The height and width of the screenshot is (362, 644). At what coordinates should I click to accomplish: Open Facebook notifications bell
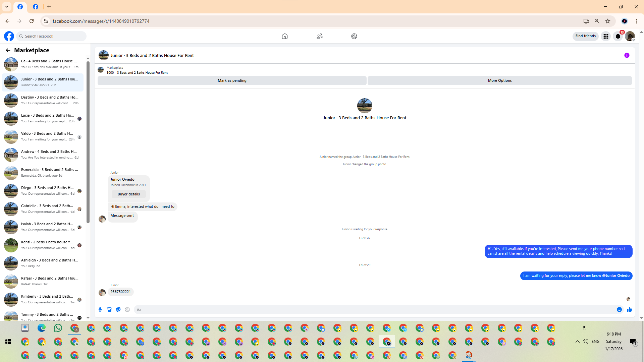(618, 36)
